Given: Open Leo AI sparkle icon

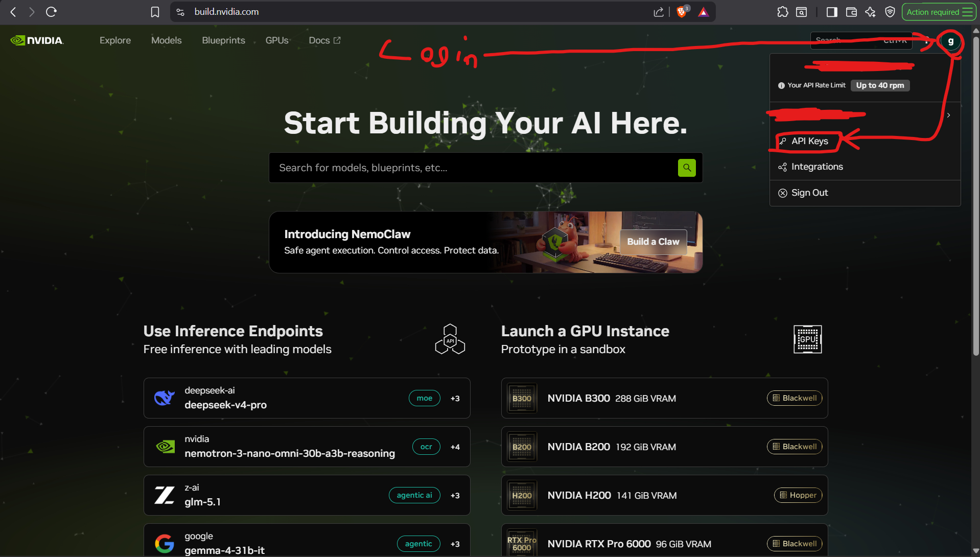Looking at the screenshot, I should [871, 12].
